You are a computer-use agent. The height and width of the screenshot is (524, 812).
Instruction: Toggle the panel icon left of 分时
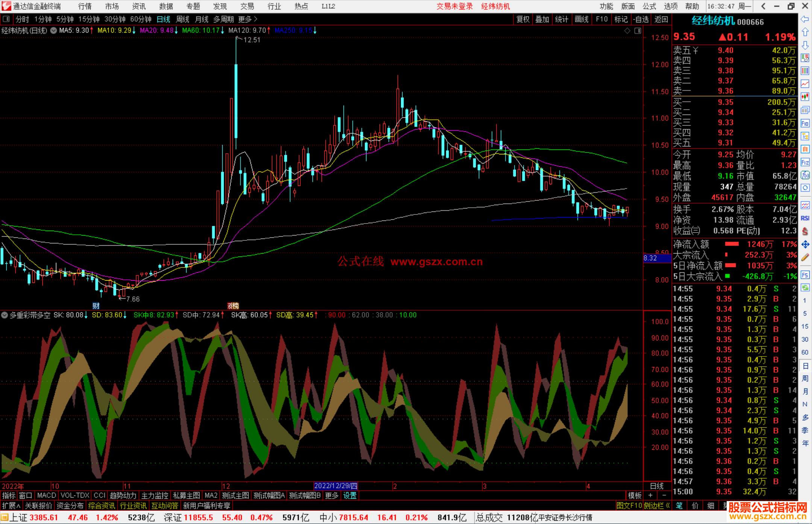coord(6,19)
